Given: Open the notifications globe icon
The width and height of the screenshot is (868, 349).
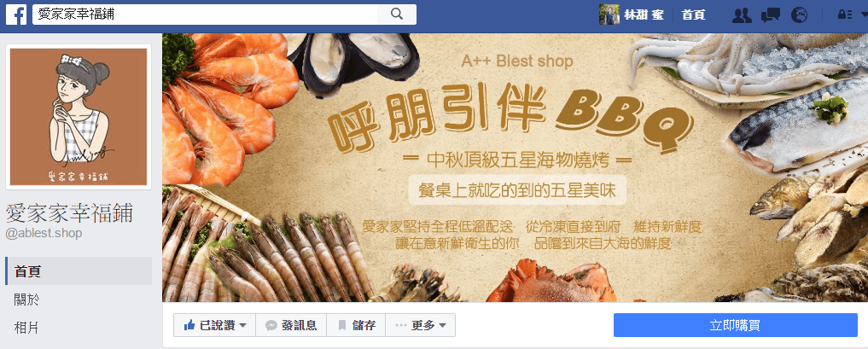Looking at the screenshot, I should (799, 15).
